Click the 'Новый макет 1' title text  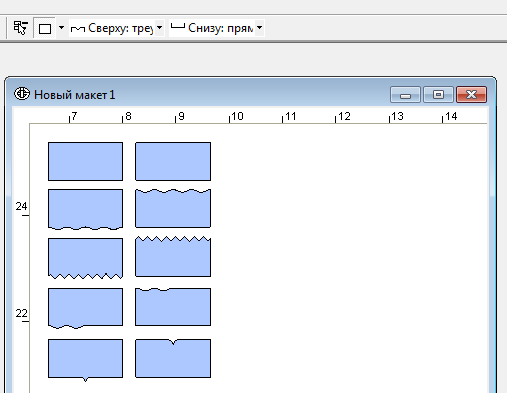pos(75,95)
